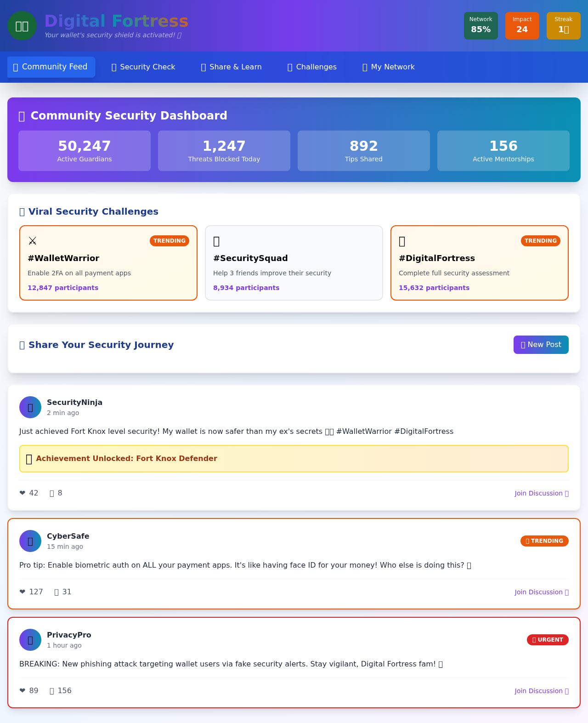Open SecurityNinja's profile avatar
The image size is (588, 723).
coord(30,407)
